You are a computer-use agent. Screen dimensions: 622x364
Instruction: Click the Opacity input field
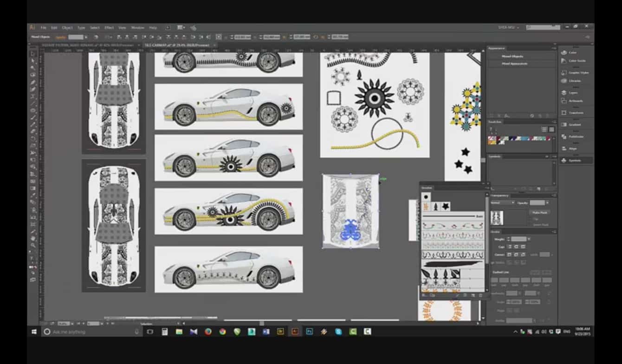pyautogui.click(x=537, y=203)
